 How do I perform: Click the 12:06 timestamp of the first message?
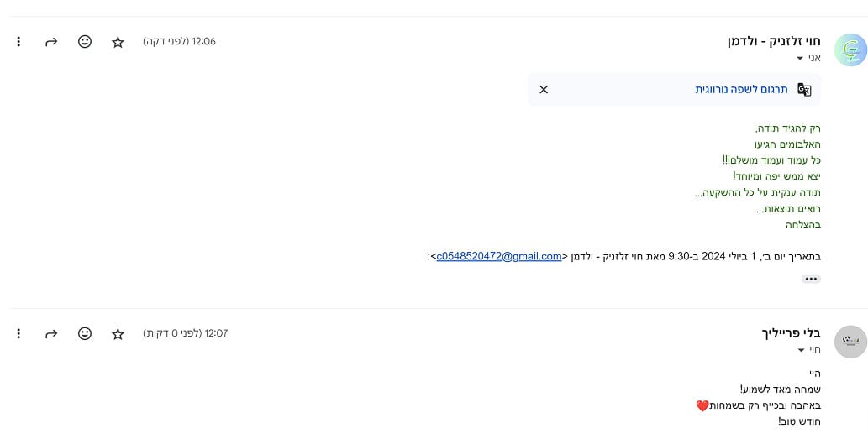coord(204,41)
